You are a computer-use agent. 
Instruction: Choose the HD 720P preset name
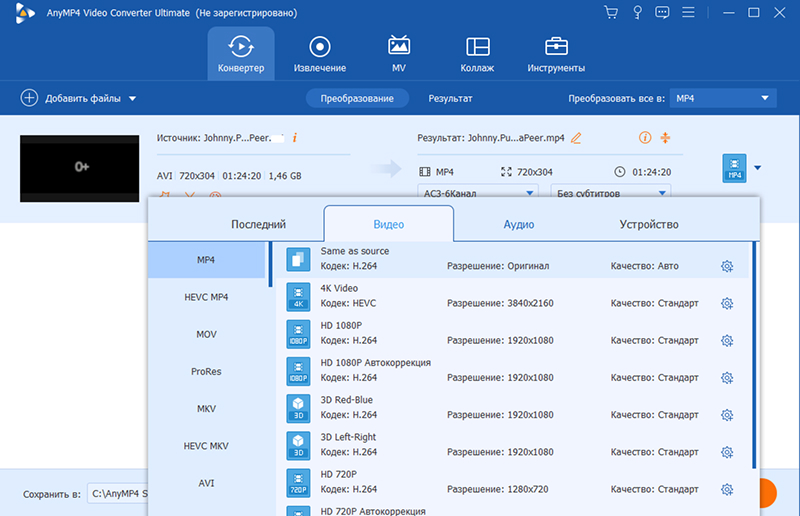point(338,474)
